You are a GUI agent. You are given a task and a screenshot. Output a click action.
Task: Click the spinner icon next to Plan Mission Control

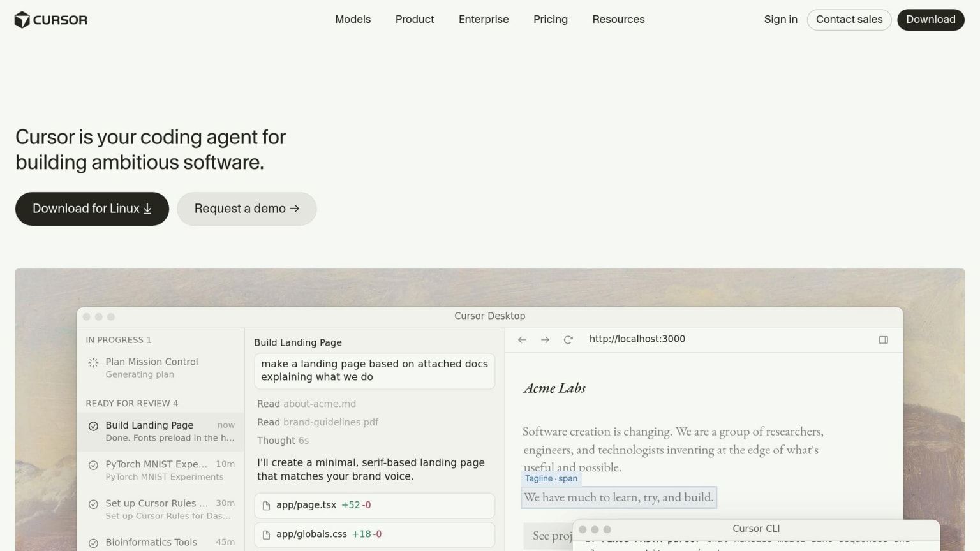click(93, 363)
